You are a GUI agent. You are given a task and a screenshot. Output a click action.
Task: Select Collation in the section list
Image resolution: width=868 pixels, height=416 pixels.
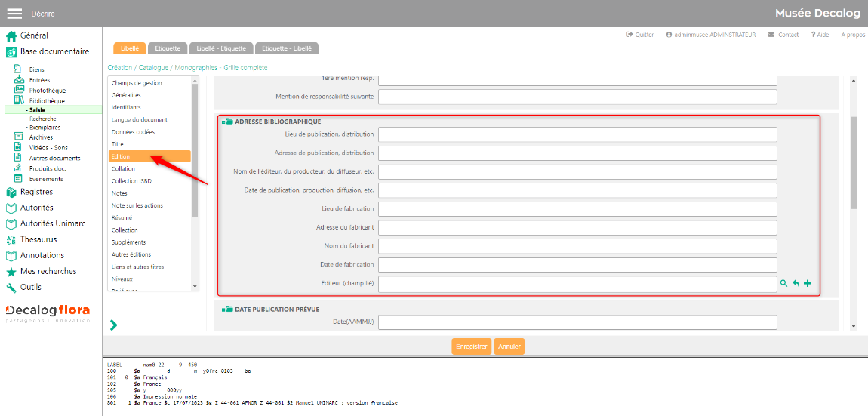point(123,168)
